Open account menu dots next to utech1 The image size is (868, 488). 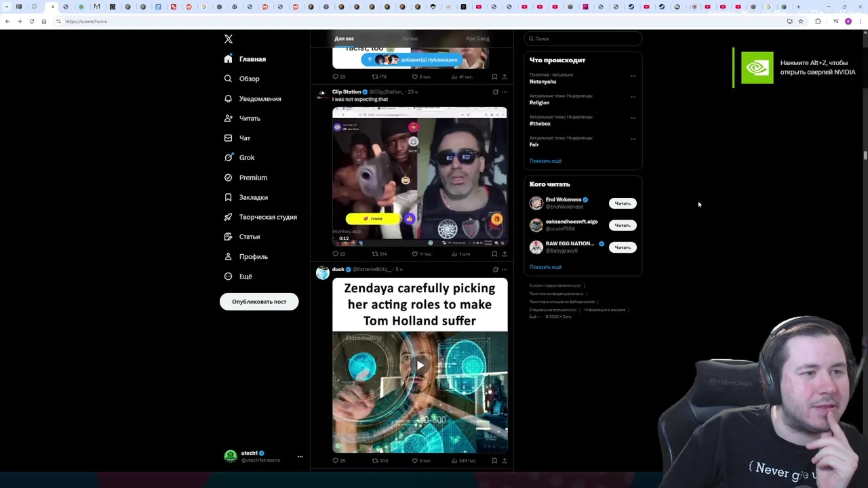click(300, 457)
